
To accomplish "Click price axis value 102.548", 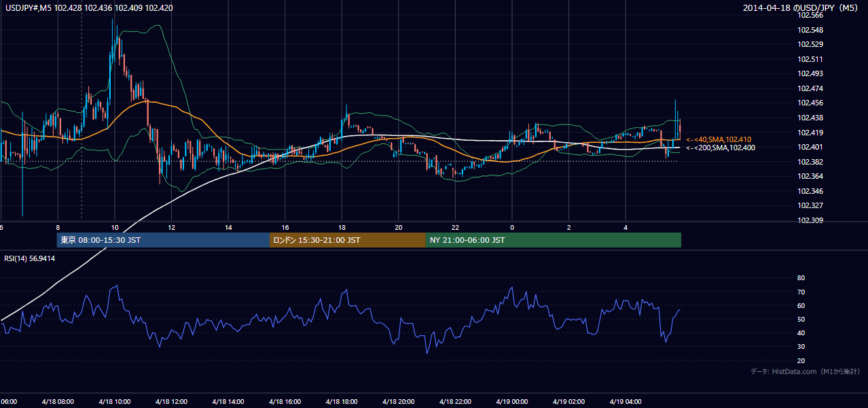I will 810,30.
